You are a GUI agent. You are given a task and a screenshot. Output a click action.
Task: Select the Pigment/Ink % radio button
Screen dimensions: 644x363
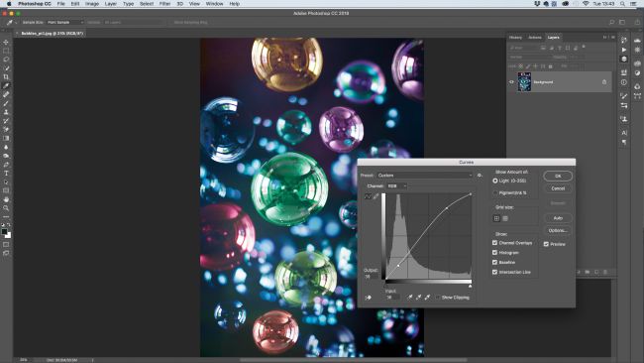click(x=495, y=192)
